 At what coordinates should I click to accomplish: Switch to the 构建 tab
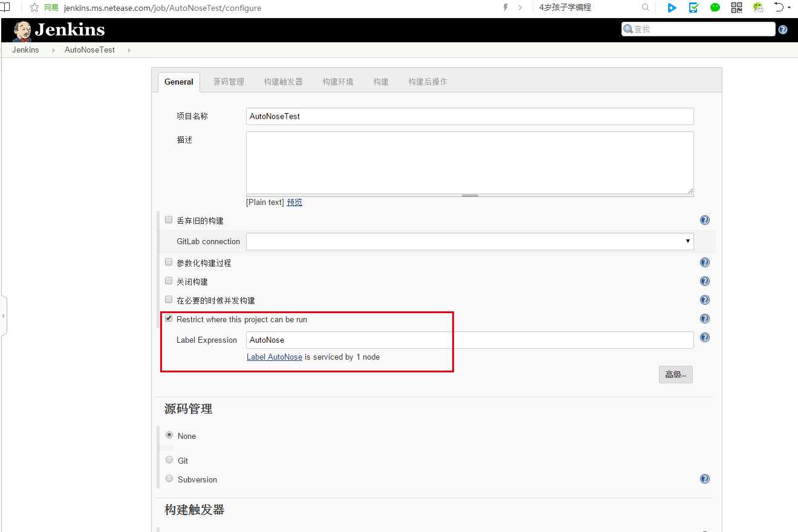(381, 82)
